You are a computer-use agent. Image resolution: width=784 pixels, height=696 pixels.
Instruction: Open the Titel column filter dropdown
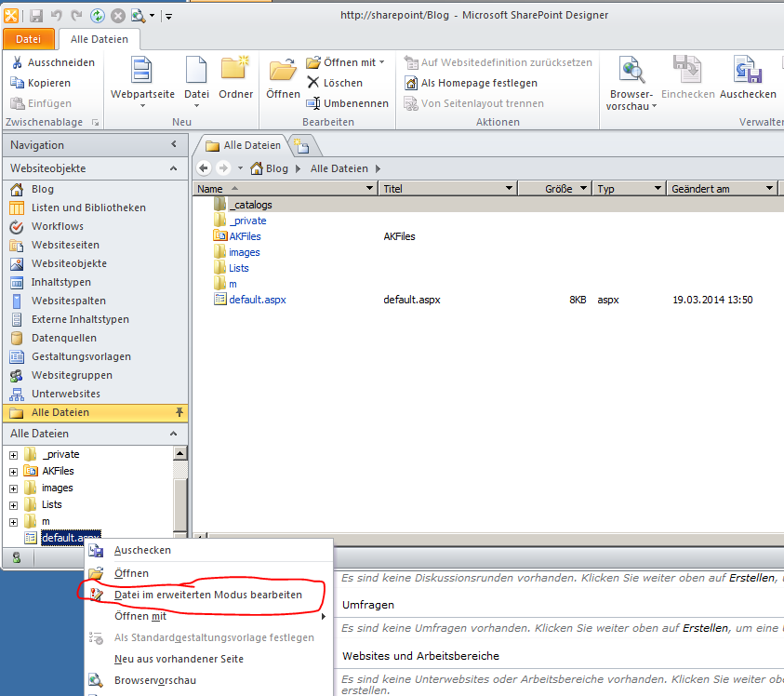[x=509, y=189]
